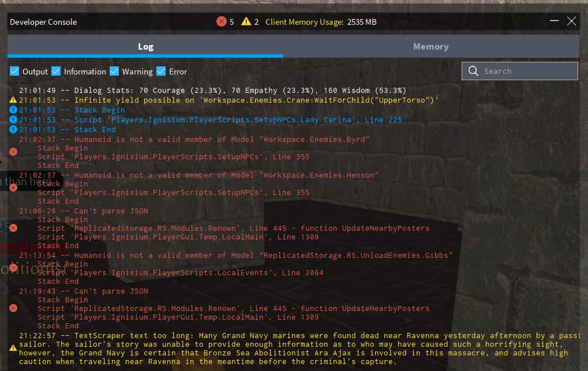Click the '2535 MB' memory value
Image resolution: width=588 pixels, height=371 pixels.
point(362,22)
